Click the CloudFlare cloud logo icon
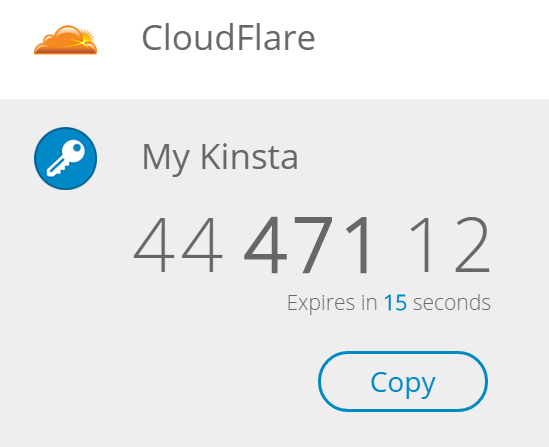Screen dimensions: 549x447 click(x=65, y=40)
